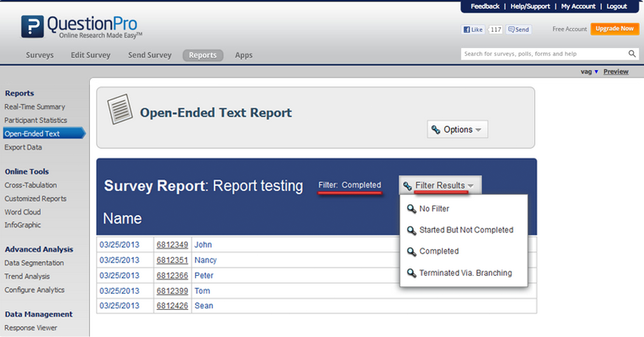644x337 pixels.
Task: Open Configure Analytics in sidebar
Action: (35, 290)
